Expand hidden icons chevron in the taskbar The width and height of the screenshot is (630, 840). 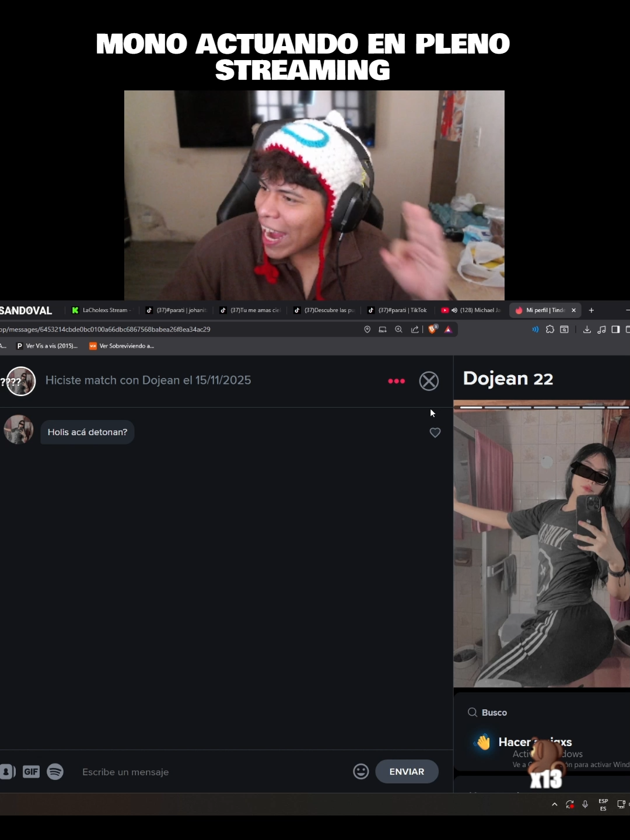pyautogui.click(x=555, y=804)
